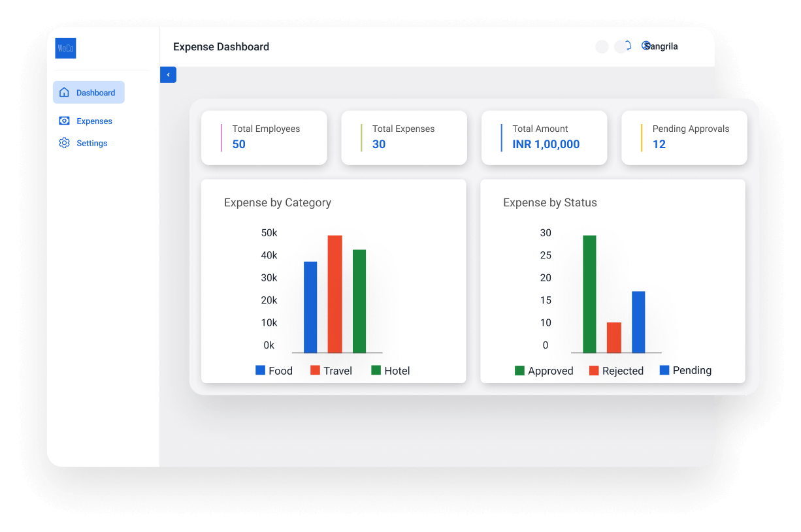This screenshot has width=801, height=532.
Task: Click the Sangrila username
Action: tap(663, 47)
